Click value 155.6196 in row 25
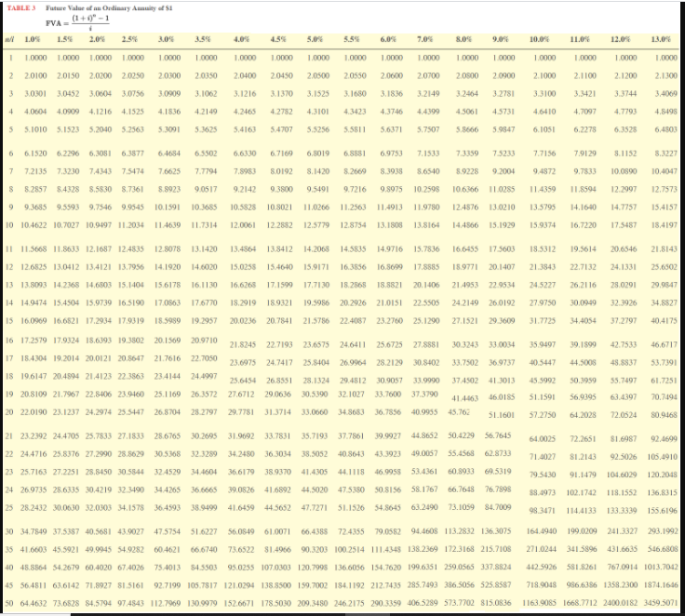This screenshot has width=685, height=616. click(663, 510)
